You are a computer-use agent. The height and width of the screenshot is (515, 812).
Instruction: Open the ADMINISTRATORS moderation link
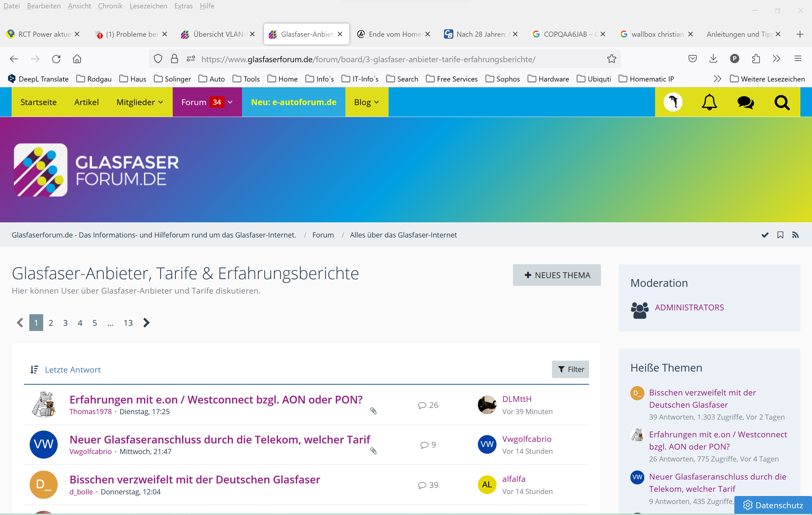tap(689, 307)
